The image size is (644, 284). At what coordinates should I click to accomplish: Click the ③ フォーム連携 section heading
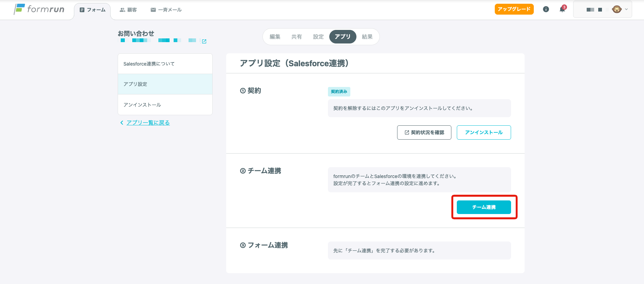pyautogui.click(x=264, y=245)
